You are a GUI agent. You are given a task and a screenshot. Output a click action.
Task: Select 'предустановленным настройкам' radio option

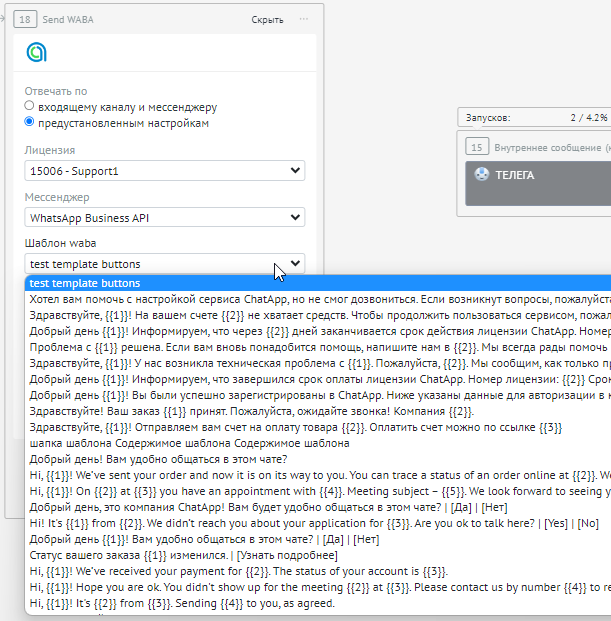coord(30,122)
